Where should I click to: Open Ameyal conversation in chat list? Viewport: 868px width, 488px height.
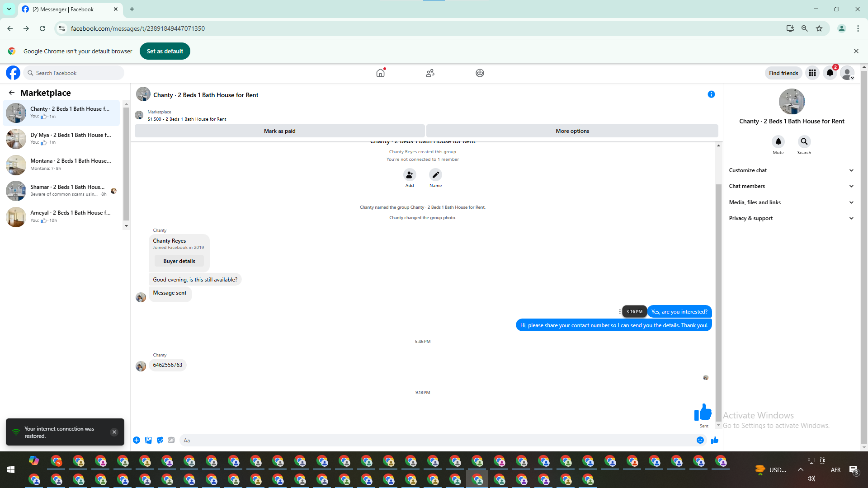(x=62, y=216)
